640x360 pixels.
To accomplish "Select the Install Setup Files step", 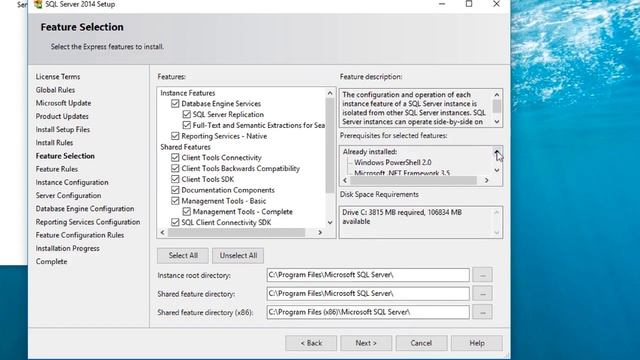I will (x=63, y=129).
